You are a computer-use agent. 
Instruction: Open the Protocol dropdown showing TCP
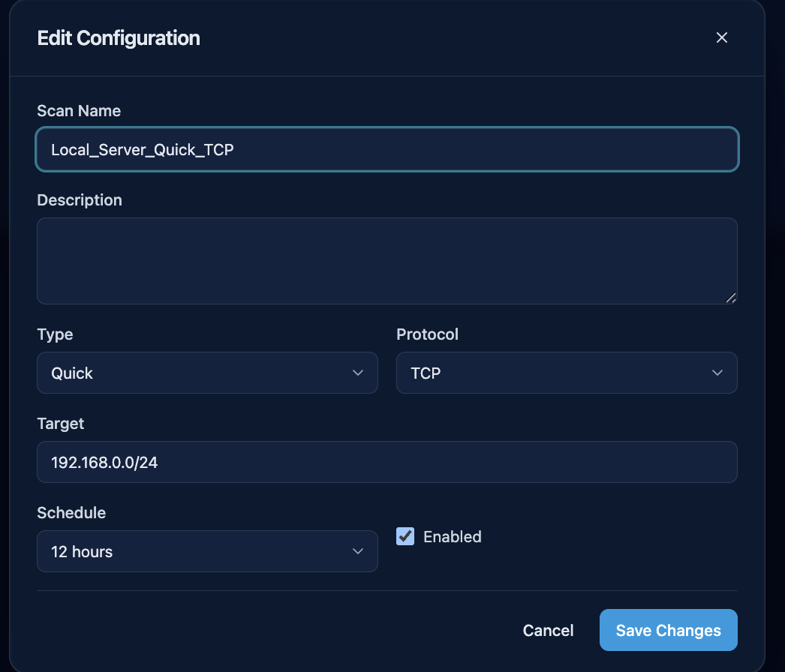coord(567,373)
